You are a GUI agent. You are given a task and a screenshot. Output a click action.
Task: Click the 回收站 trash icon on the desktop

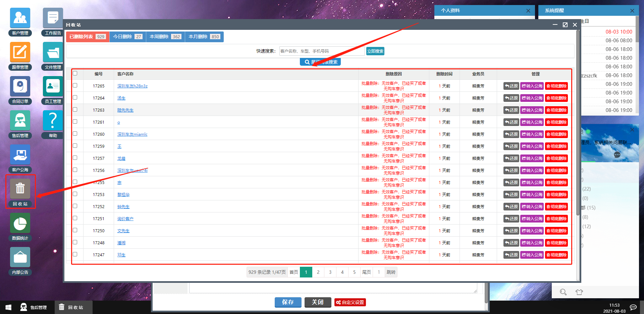pos(20,189)
